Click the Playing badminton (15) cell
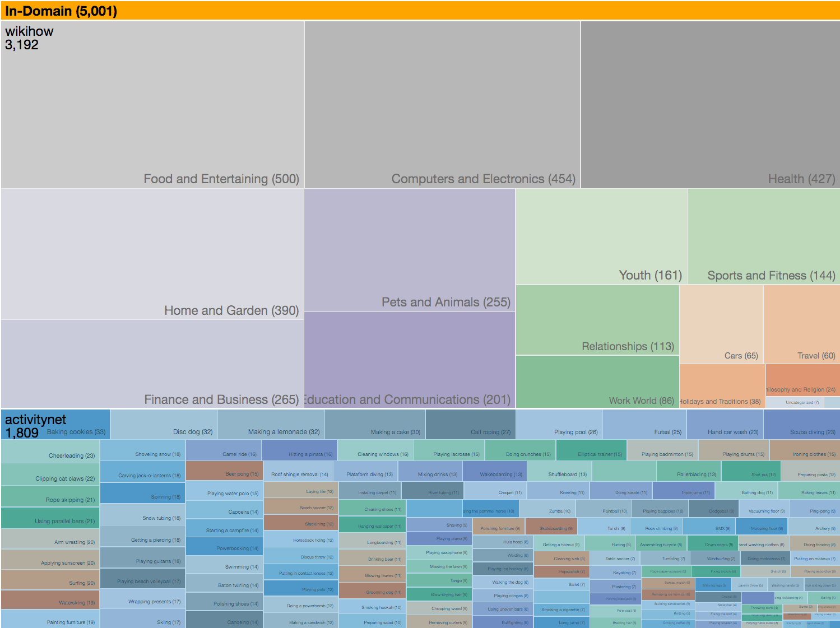The width and height of the screenshot is (840, 628). pyautogui.click(x=662, y=450)
